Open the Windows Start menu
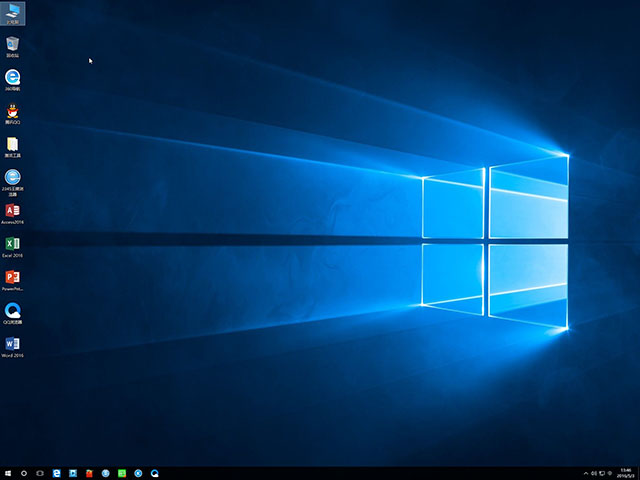 pyautogui.click(x=8, y=472)
